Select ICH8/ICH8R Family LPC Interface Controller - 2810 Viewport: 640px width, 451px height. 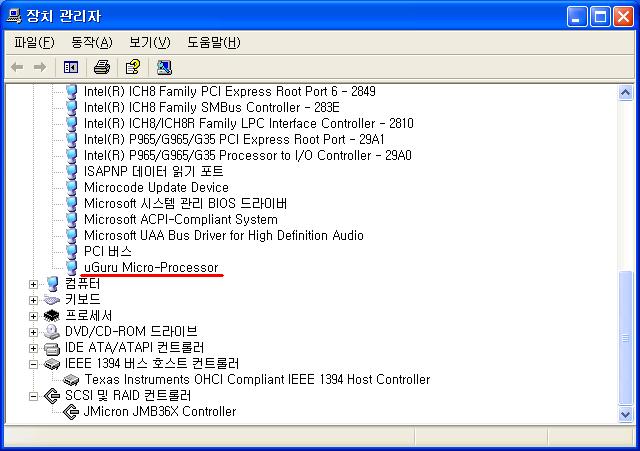click(x=249, y=123)
